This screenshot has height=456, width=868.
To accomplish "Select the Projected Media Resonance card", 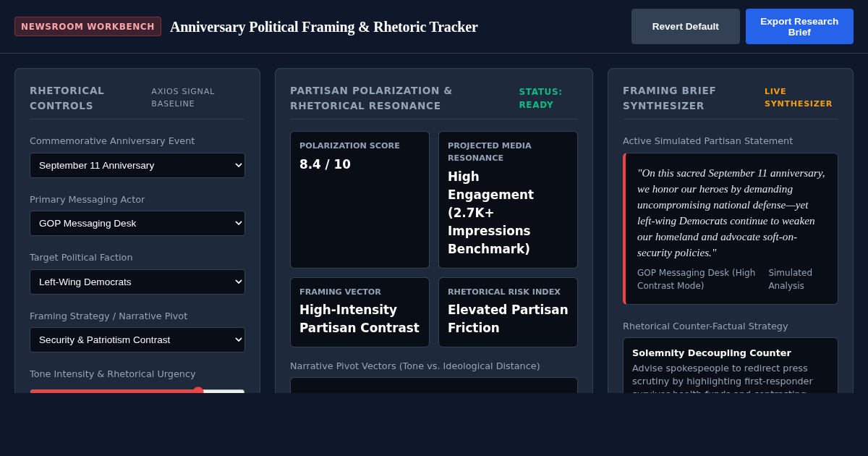I will click(x=508, y=200).
